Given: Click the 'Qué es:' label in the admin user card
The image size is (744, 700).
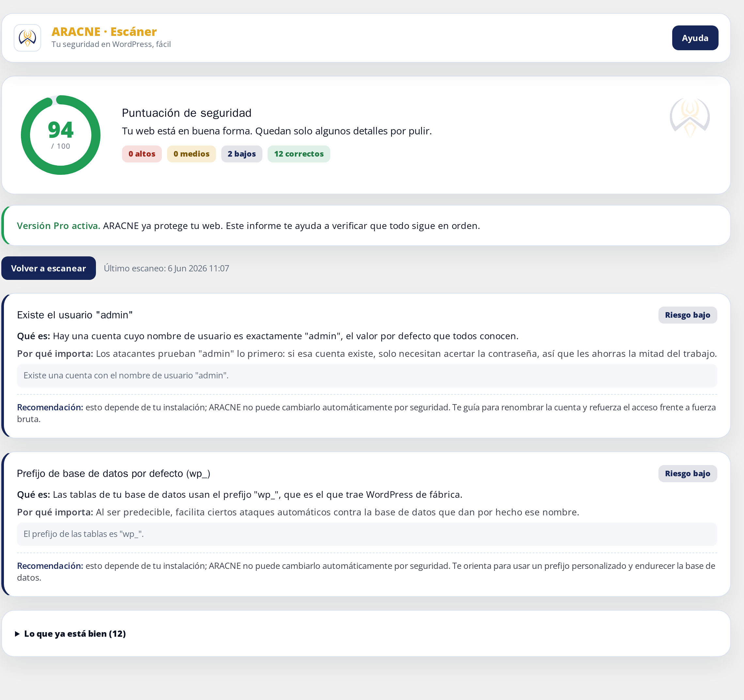Looking at the screenshot, I should click(x=33, y=336).
